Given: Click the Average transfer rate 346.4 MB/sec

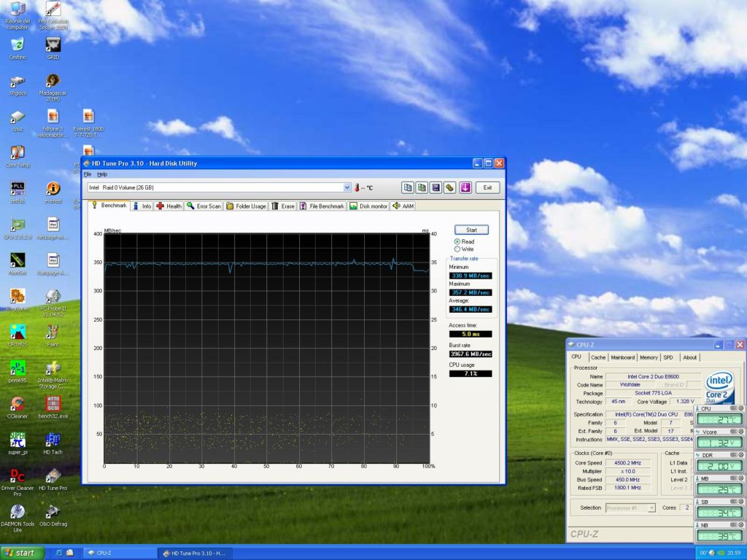Looking at the screenshot, I should 471,309.
